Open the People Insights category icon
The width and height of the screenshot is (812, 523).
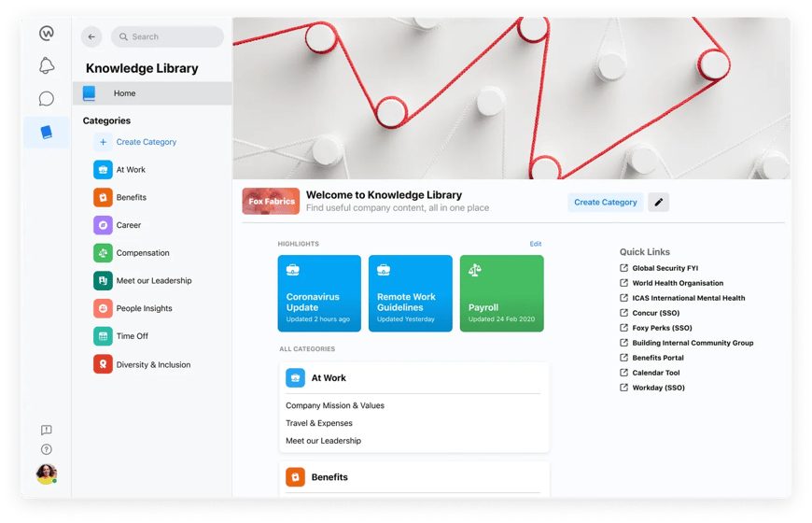point(103,308)
